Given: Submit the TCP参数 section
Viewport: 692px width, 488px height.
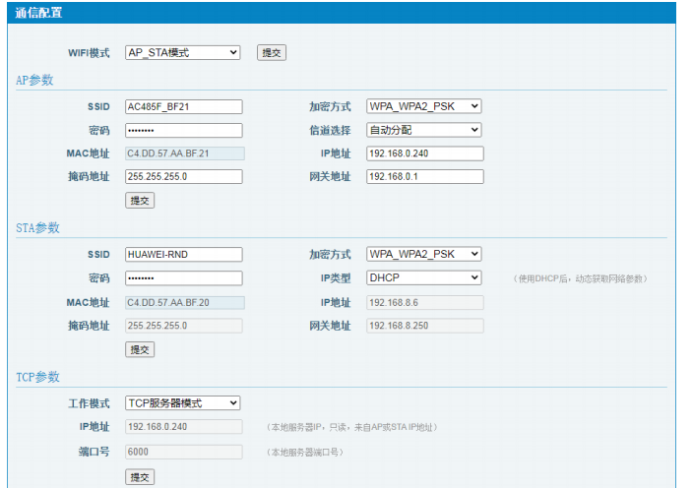Looking at the screenshot, I should point(140,477).
